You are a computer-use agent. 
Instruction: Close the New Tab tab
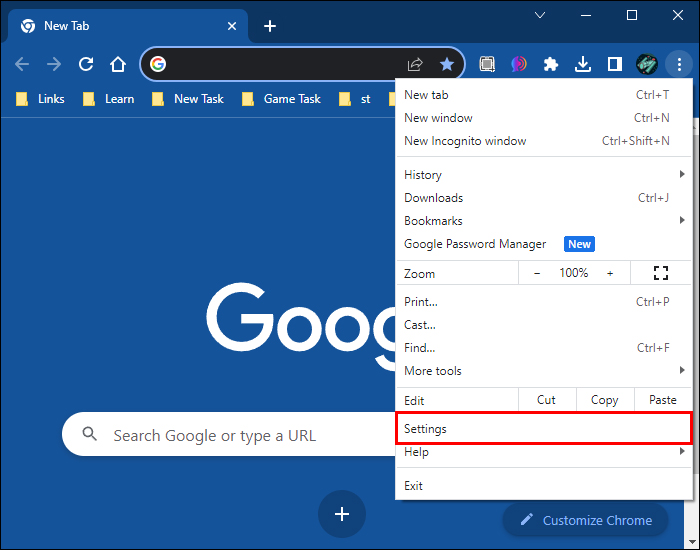coord(232,26)
